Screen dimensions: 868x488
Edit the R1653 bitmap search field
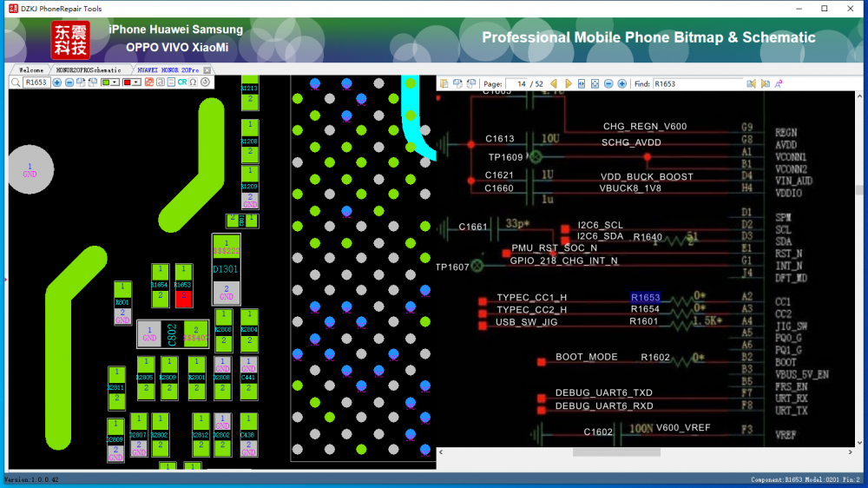click(x=36, y=82)
